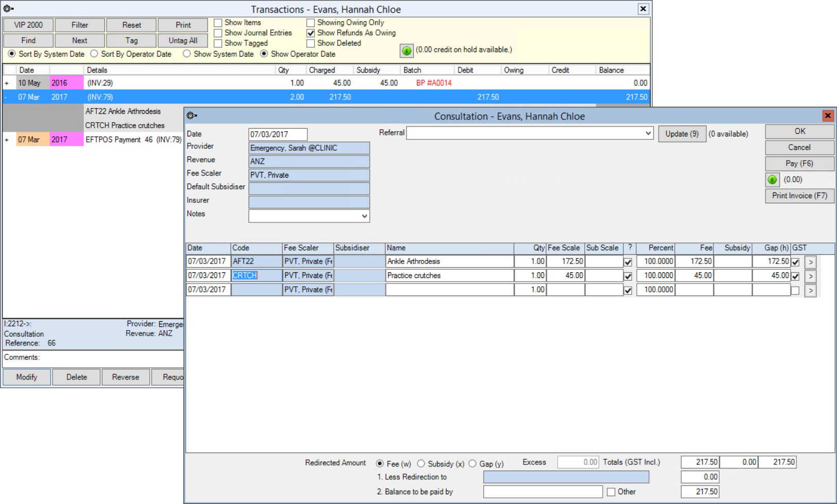Select Gap (y) redirected amount option

(x=473, y=463)
